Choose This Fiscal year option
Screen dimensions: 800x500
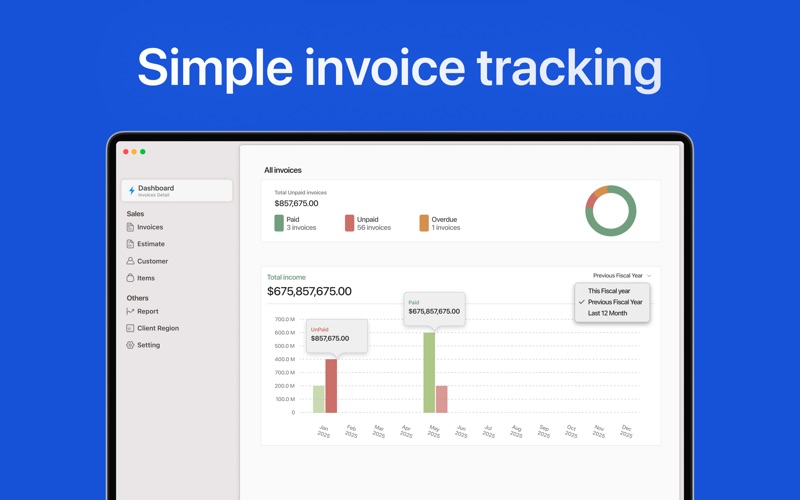click(609, 291)
